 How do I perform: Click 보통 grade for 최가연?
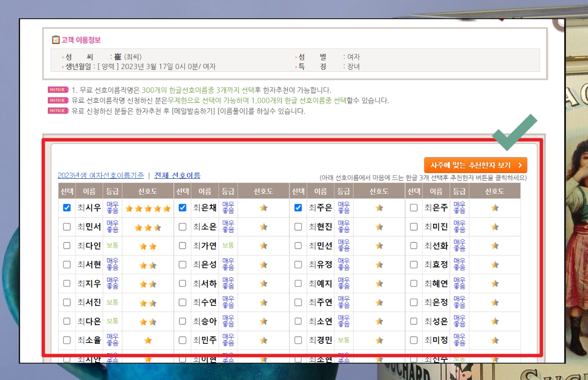[228, 245]
